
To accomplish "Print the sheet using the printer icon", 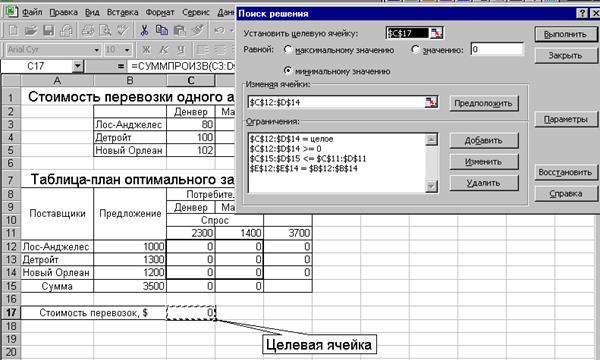I will [x=88, y=31].
